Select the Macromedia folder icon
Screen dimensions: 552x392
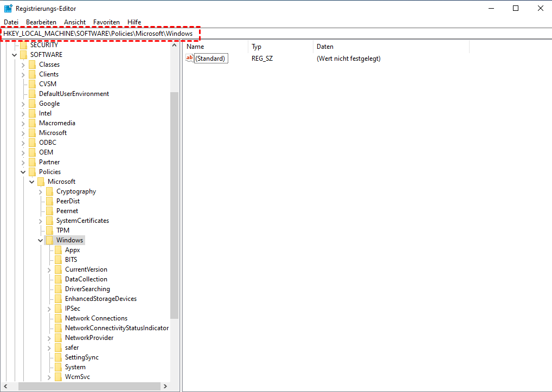33,123
